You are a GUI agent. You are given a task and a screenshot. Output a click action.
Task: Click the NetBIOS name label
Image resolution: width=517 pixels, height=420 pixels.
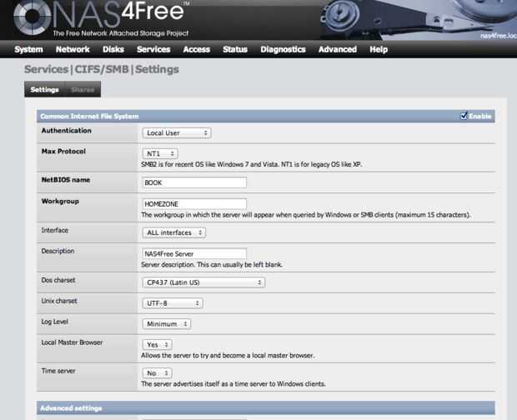[x=66, y=180]
